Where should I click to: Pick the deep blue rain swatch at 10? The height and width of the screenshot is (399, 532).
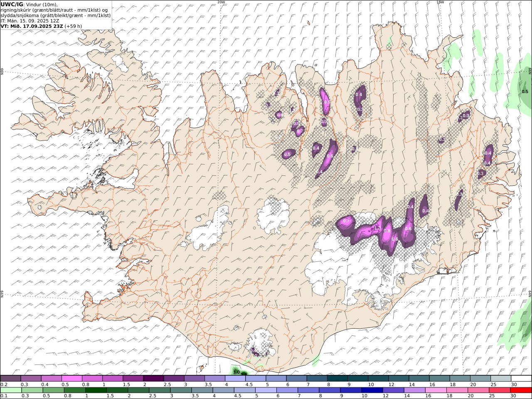(372, 390)
